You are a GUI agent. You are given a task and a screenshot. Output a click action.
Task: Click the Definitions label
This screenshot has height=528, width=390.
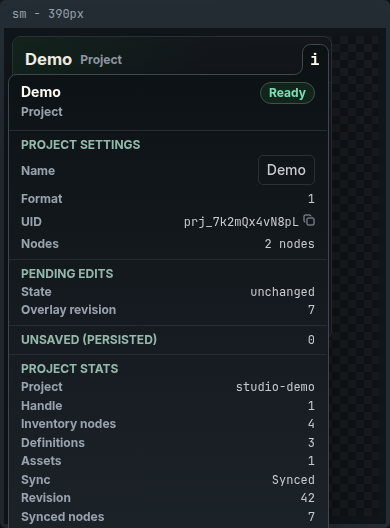[x=53, y=443]
